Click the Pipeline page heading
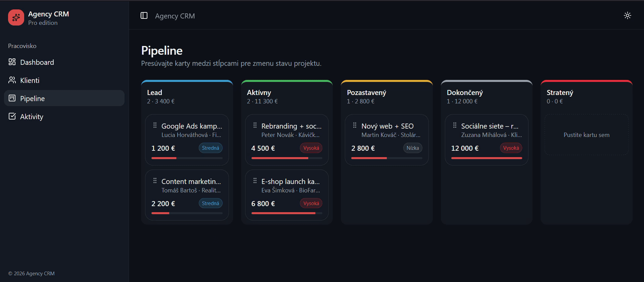The width and height of the screenshot is (644, 282). click(162, 51)
